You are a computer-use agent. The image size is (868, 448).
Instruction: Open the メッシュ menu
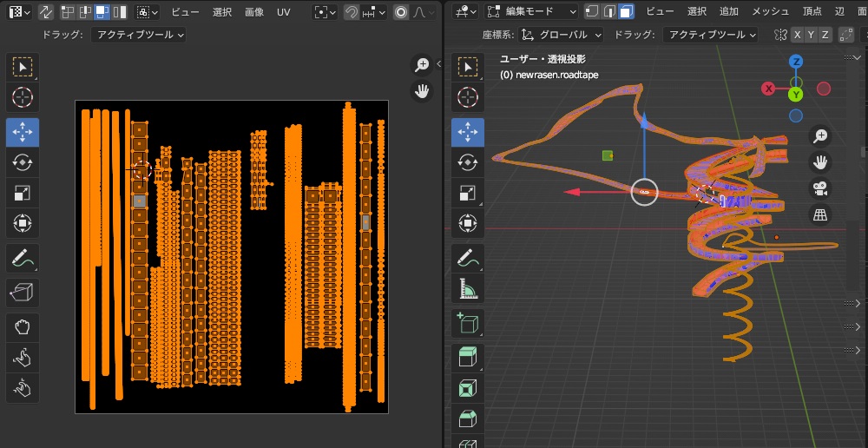click(x=771, y=11)
